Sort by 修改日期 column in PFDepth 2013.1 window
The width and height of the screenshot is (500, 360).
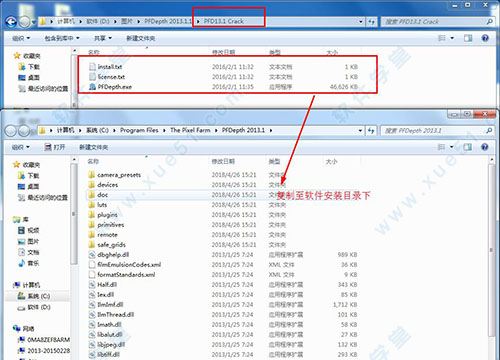point(223,161)
